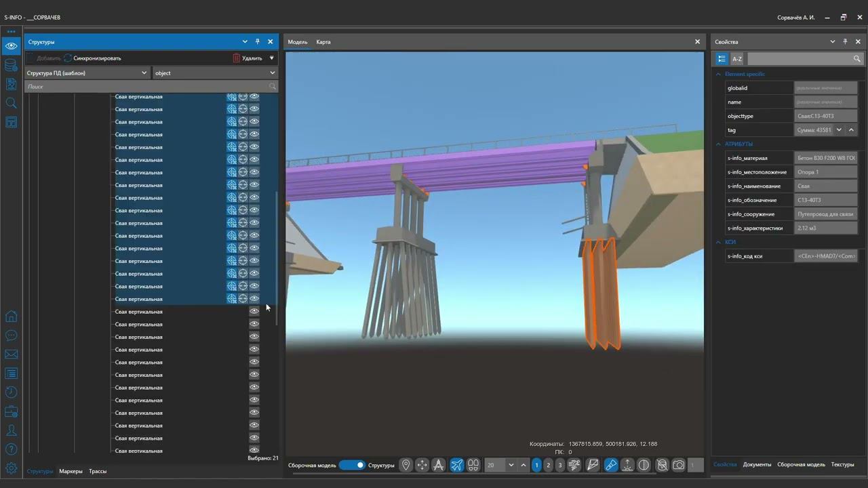The image size is (868, 488).
Task: Click the paper plane icon in viewport toolbar
Action: point(593,465)
